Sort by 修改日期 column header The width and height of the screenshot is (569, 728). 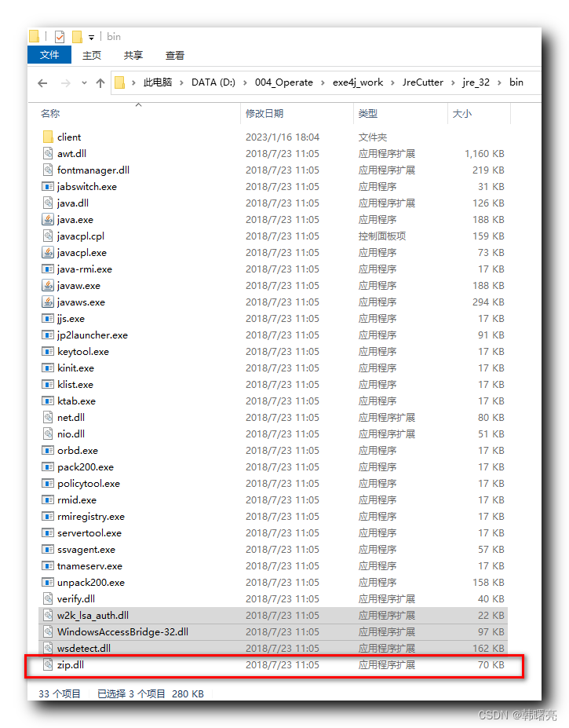pos(264,113)
